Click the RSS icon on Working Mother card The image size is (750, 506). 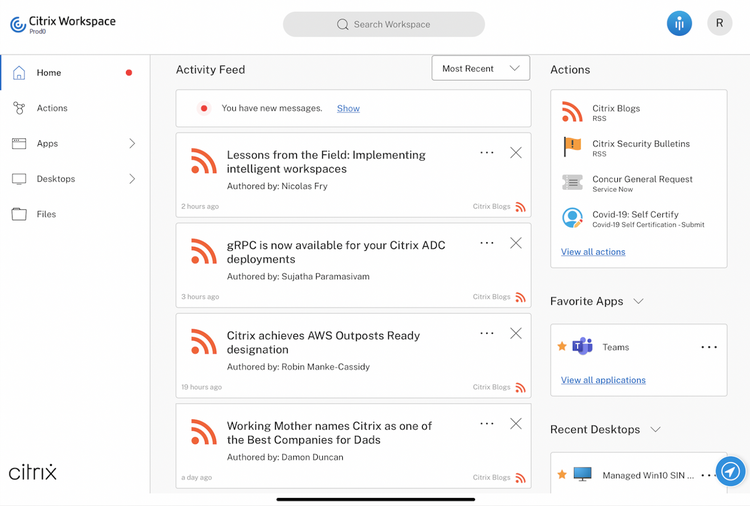point(204,432)
